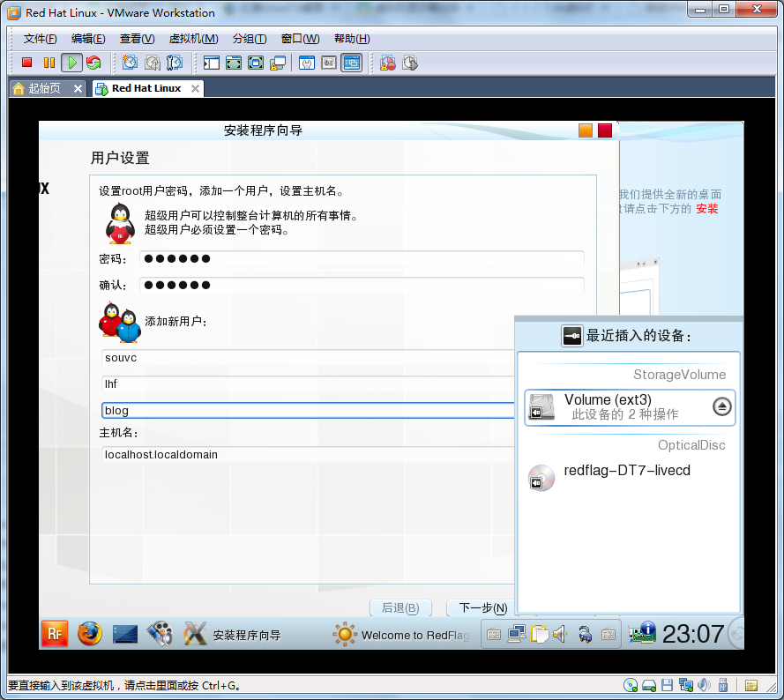Image resolution: width=784 pixels, height=700 pixels.
Task: Select the Console view toolbar icon
Action: pos(352,63)
